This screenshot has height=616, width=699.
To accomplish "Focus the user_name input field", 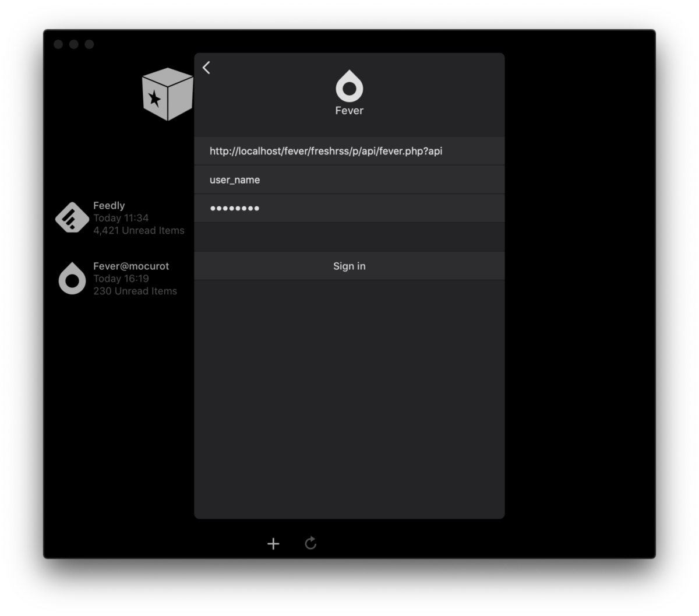I will (x=349, y=179).
